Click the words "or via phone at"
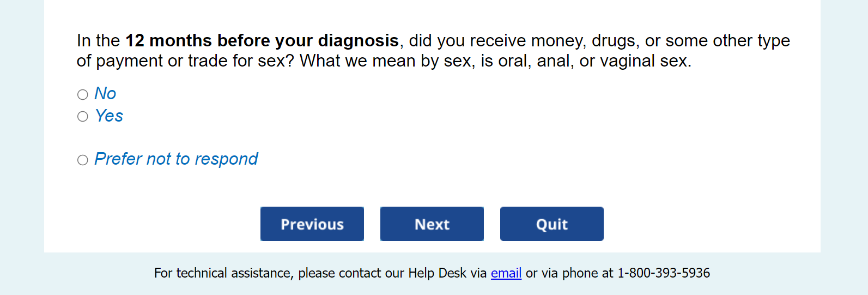 point(569,273)
